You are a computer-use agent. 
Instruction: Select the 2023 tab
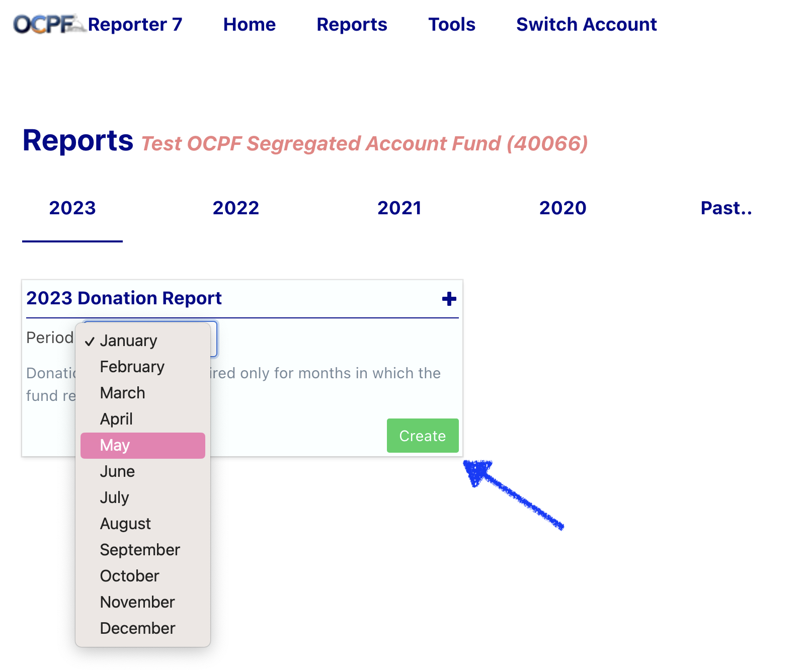pos(72,207)
